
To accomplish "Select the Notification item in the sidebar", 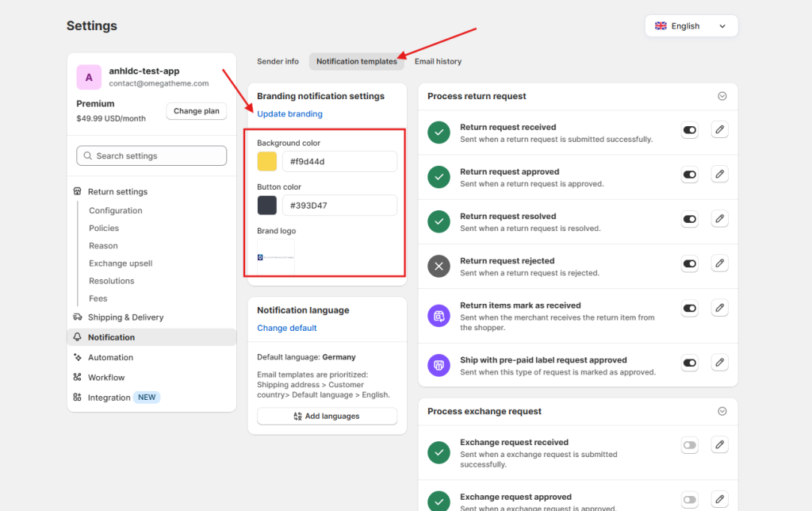I will point(111,336).
